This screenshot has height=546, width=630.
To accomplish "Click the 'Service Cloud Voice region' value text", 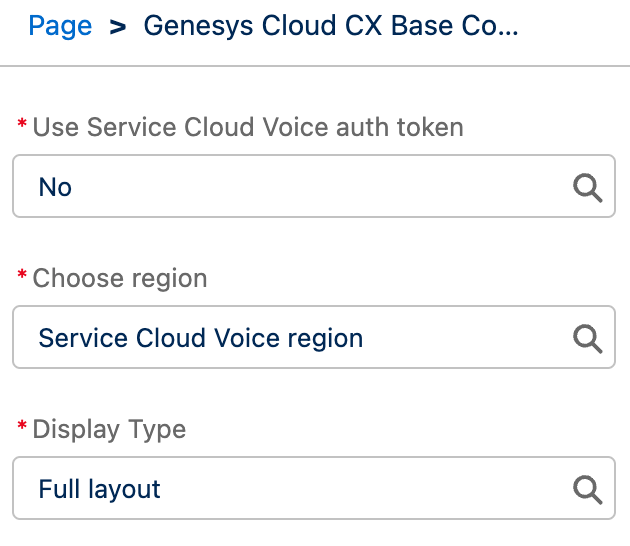I will (201, 338).
